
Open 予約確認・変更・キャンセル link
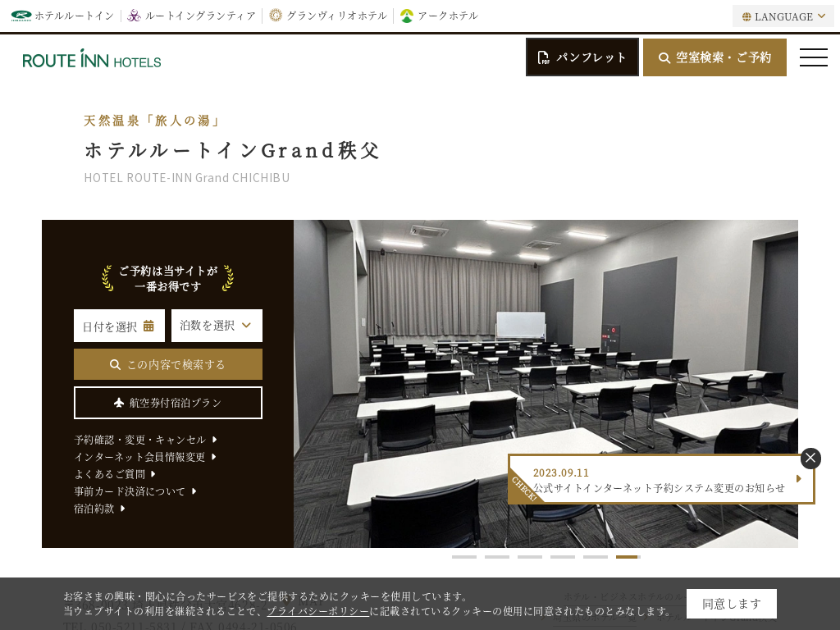(x=145, y=440)
